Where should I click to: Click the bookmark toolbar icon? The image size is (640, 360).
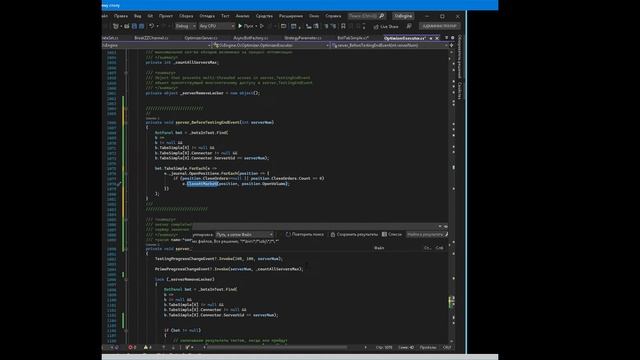click(x=343, y=26)
